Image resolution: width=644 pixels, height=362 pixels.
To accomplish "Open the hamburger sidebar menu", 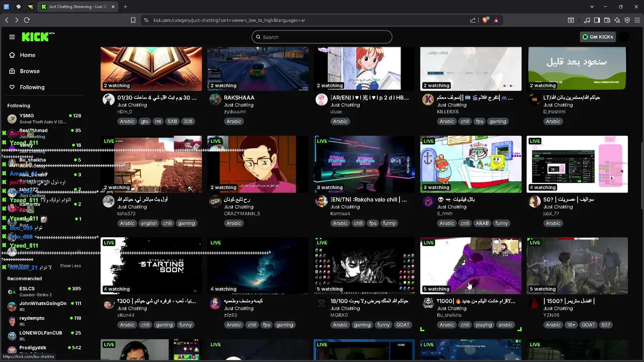I will (12, 37).
